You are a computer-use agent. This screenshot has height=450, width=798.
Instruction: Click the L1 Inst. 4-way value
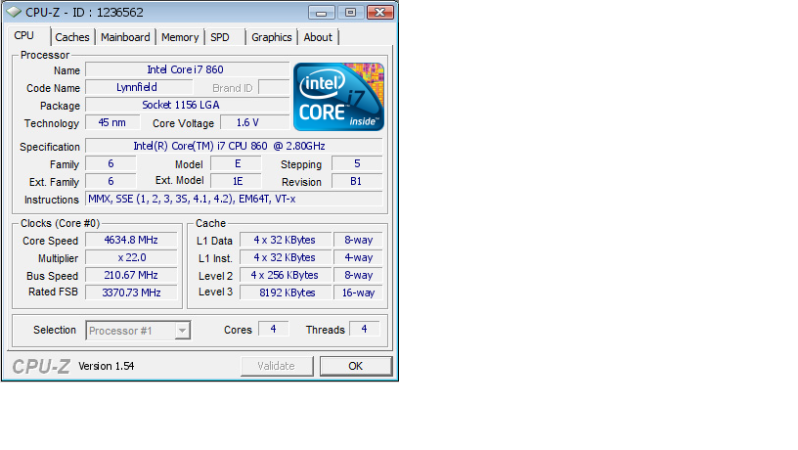(x=358, y=258)
